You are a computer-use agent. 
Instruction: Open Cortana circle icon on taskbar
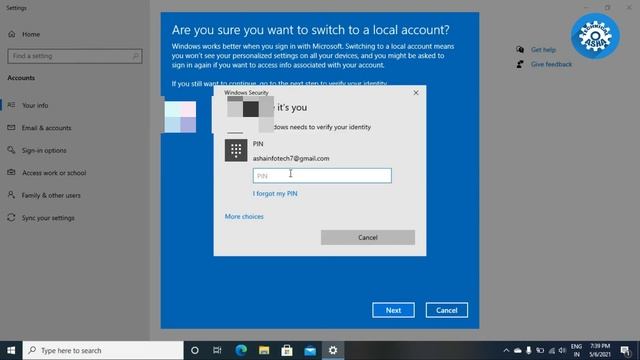(195, 350)
